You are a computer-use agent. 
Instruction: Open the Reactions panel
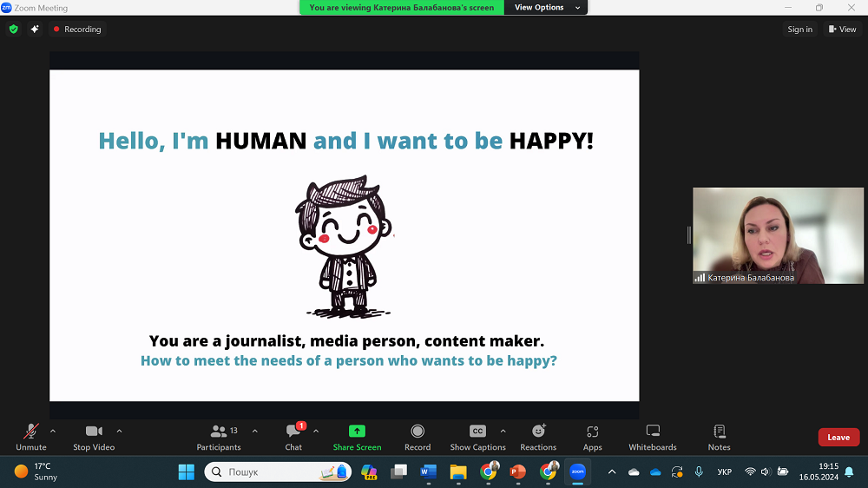tap(538, 436)
